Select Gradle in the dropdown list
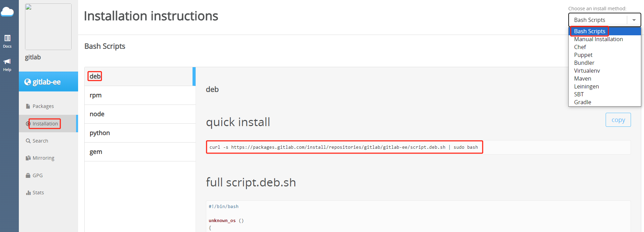The height and width of the screenshot is (232, 644). click(582, 102)
